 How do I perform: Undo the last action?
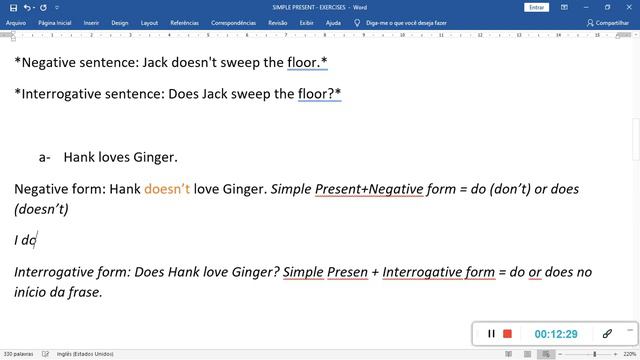[27, 7]
